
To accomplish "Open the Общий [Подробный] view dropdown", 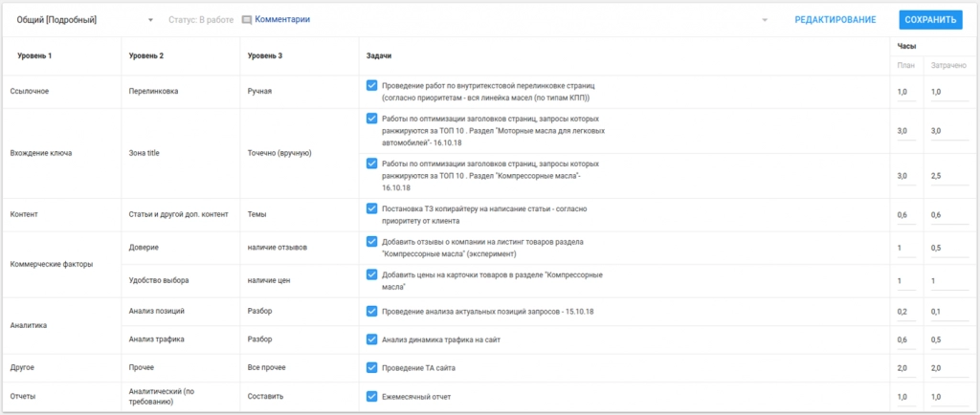I will point(83,20).
